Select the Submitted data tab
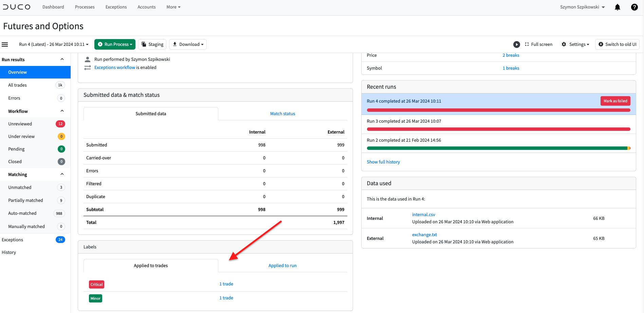 (x=151, y=114)
